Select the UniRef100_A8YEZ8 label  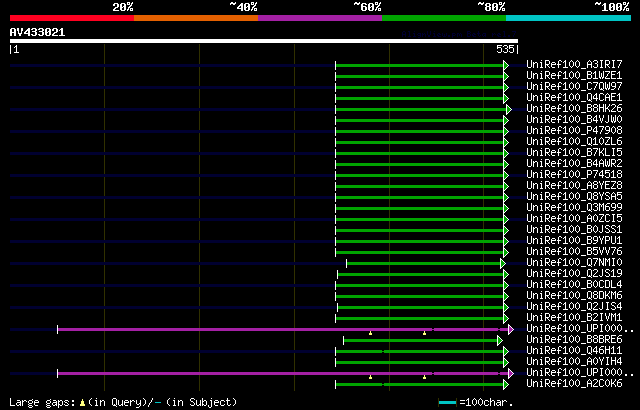(x=574, y=186)
